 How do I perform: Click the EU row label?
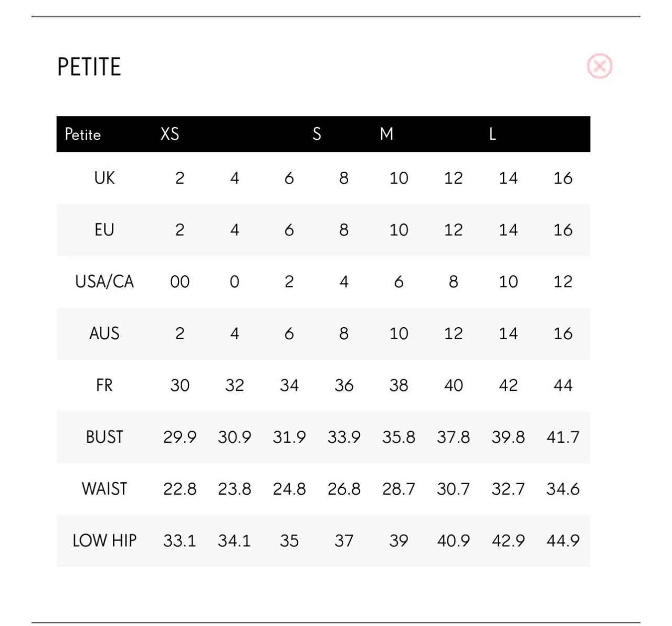pyautogui.click(x=104, y=230)
